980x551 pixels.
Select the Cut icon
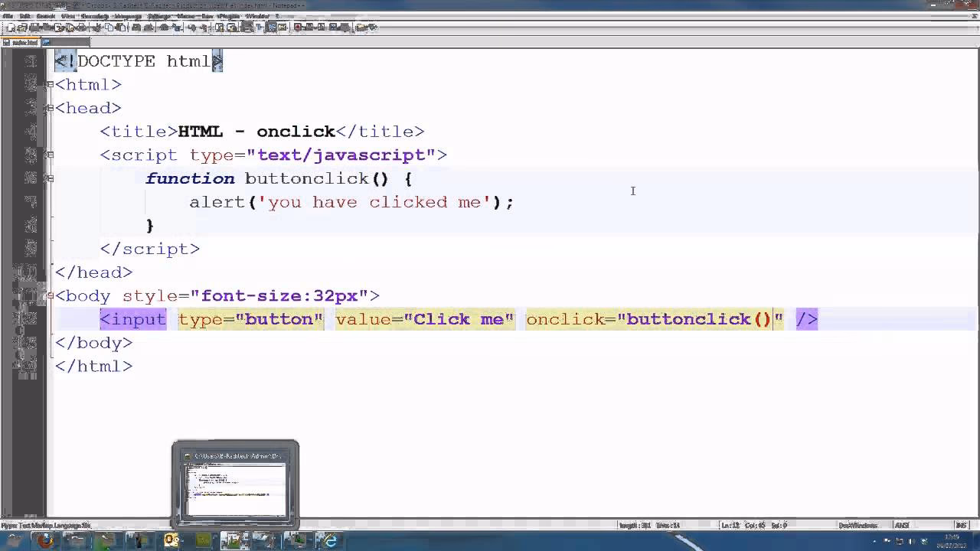pyautogui.click(x=98, y=28)
